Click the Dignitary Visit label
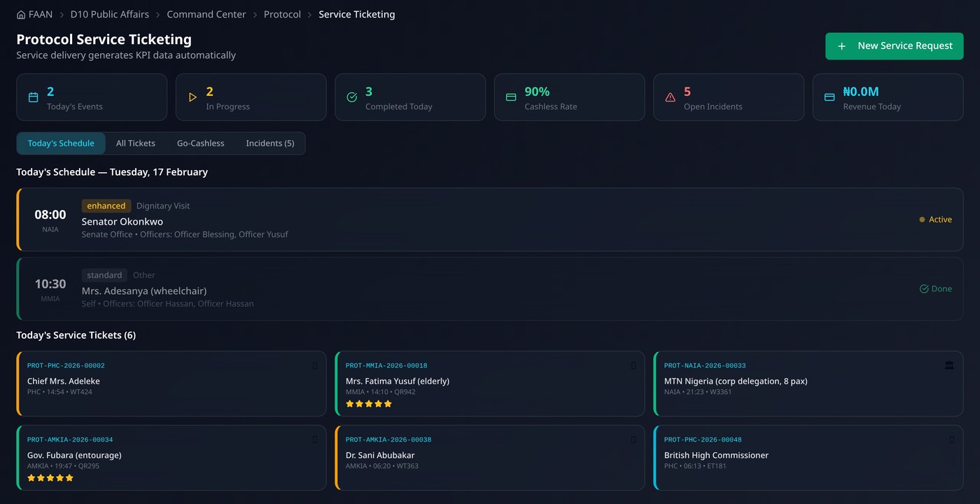This screenshot has width=980, height=504. (x=163, y=206)
